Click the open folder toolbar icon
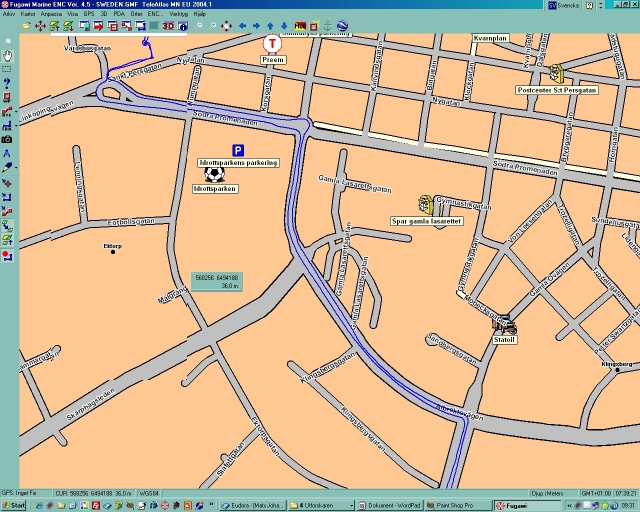This screenshot has width=640, height=512. [27, 26]
